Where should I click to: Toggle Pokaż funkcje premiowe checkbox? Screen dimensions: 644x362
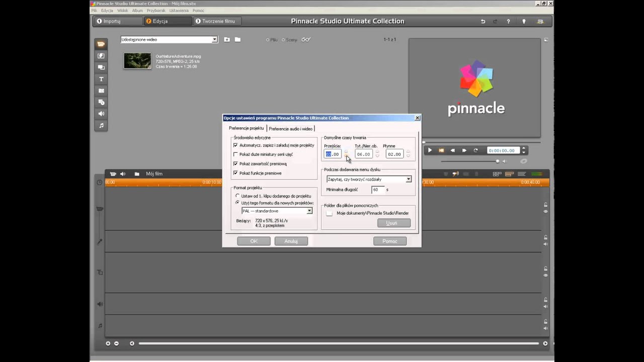235,173
